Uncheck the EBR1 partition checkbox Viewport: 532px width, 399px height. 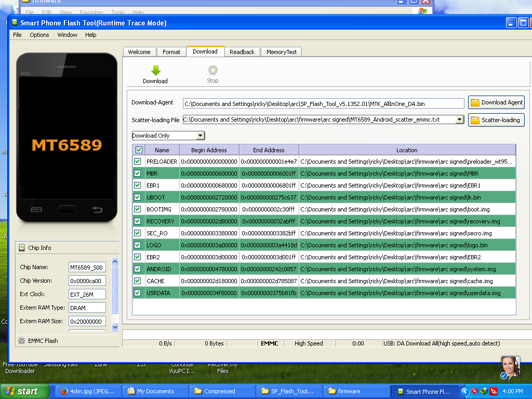point(137,185)
